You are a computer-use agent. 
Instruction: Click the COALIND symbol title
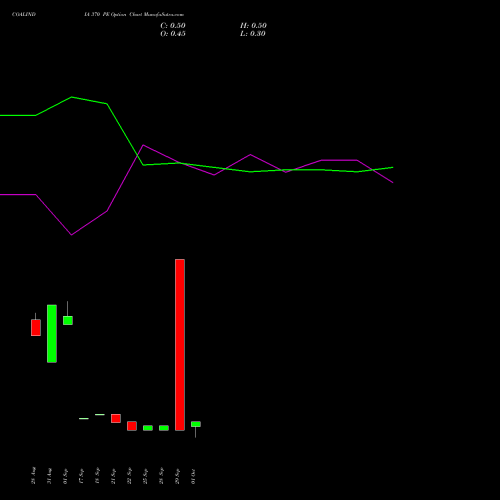coord(24,14)
